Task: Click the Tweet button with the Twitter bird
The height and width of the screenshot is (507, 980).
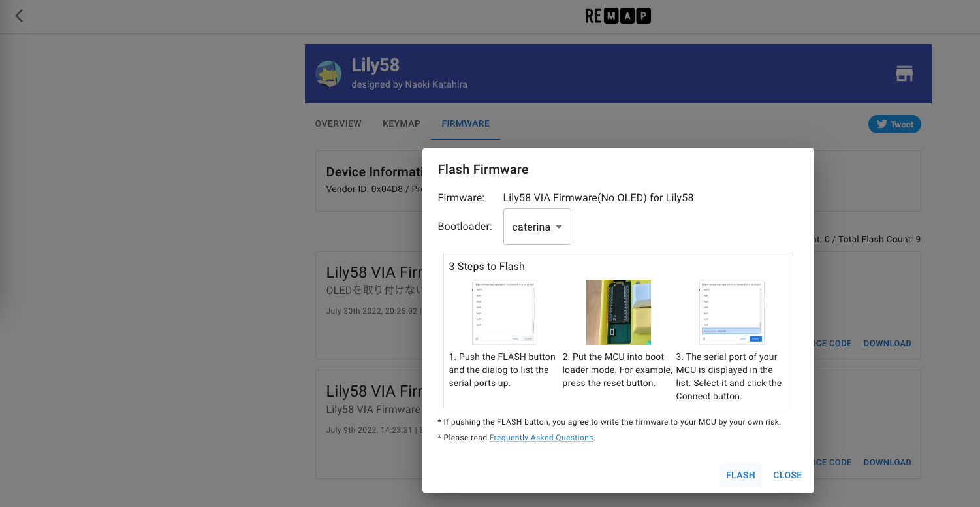Action: point(894,124)
